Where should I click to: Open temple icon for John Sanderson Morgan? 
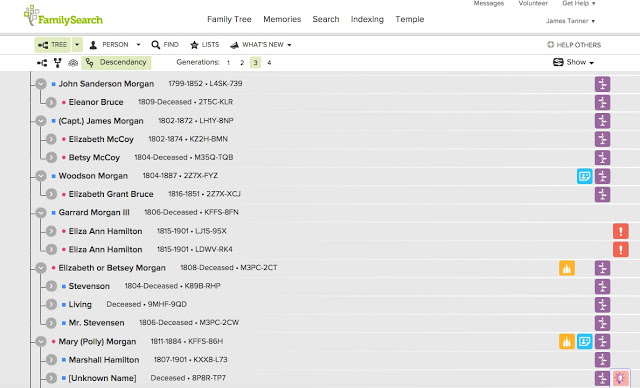(x=602, y=84)
